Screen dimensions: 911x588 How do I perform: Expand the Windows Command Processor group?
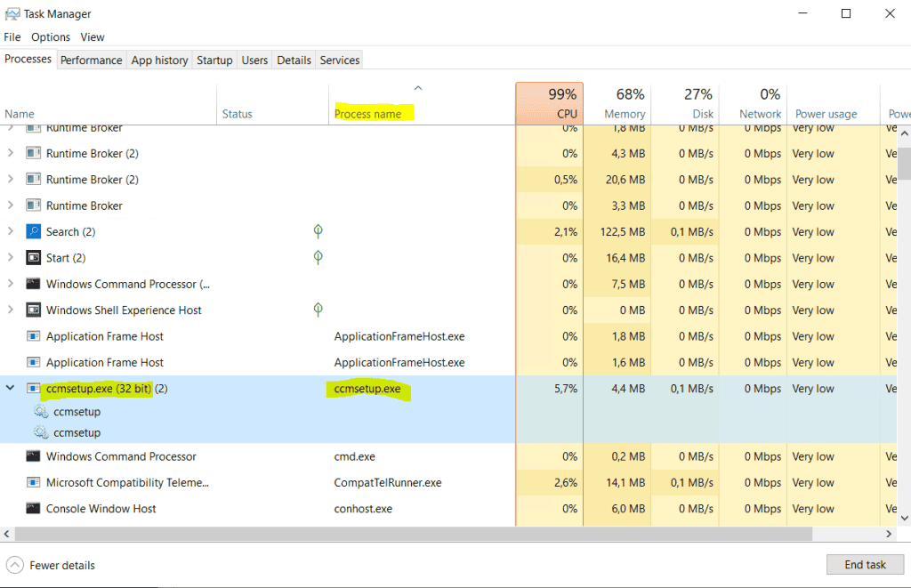pos(10,284)
